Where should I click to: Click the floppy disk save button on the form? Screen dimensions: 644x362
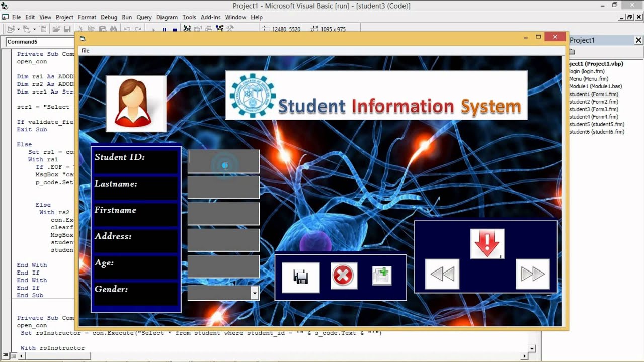300,278
